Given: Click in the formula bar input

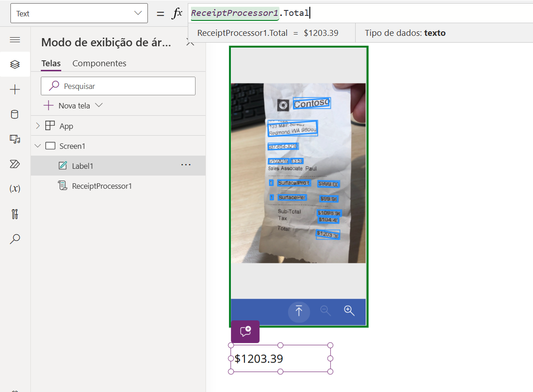Looking at the screenshot, I should pyautogui.click(x=360, y=13).
